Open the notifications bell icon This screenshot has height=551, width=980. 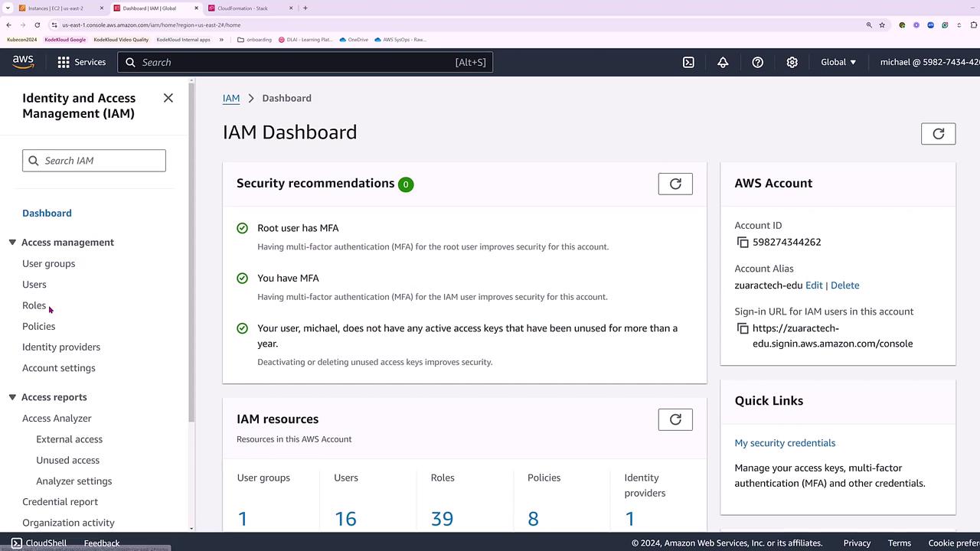click(723, 62)
